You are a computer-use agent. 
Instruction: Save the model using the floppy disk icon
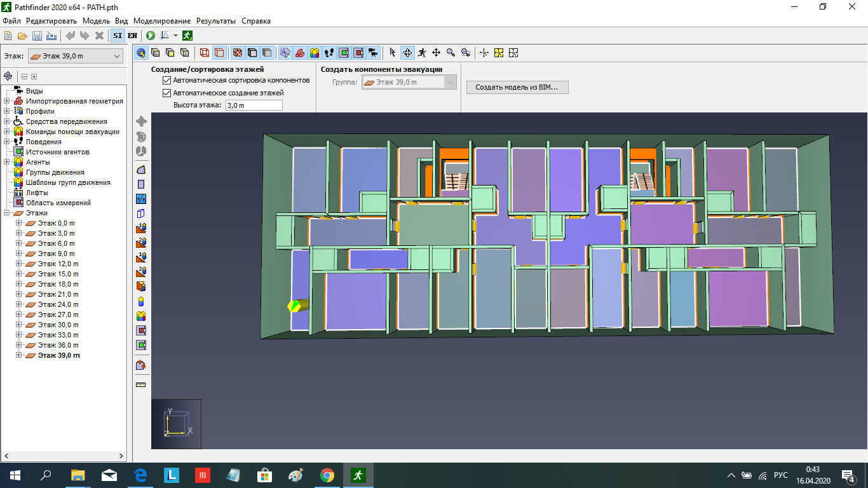tap(37, 36)
